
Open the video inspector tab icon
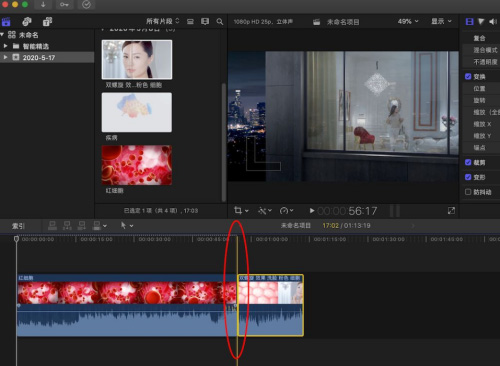click(469, 22)
